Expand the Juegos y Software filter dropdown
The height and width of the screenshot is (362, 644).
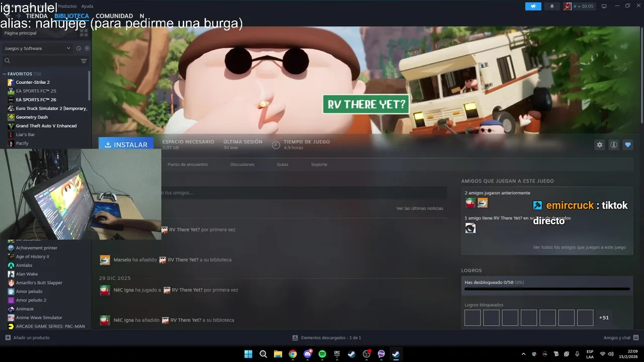pos(37,48)
